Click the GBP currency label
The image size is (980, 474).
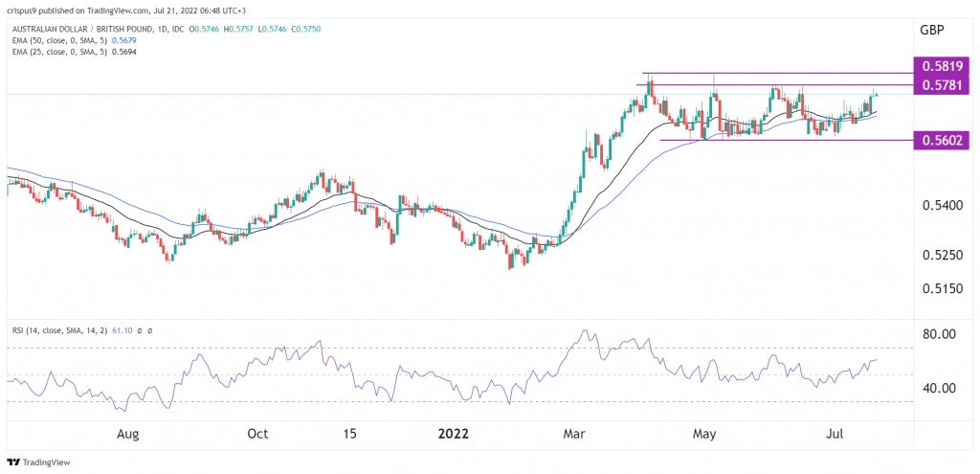931,30
